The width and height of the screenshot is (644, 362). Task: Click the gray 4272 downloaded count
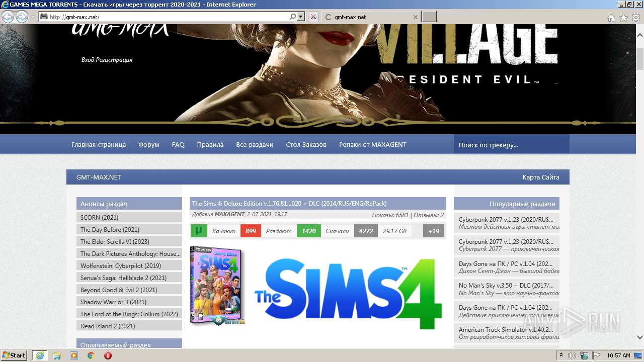tap(366, 231)
